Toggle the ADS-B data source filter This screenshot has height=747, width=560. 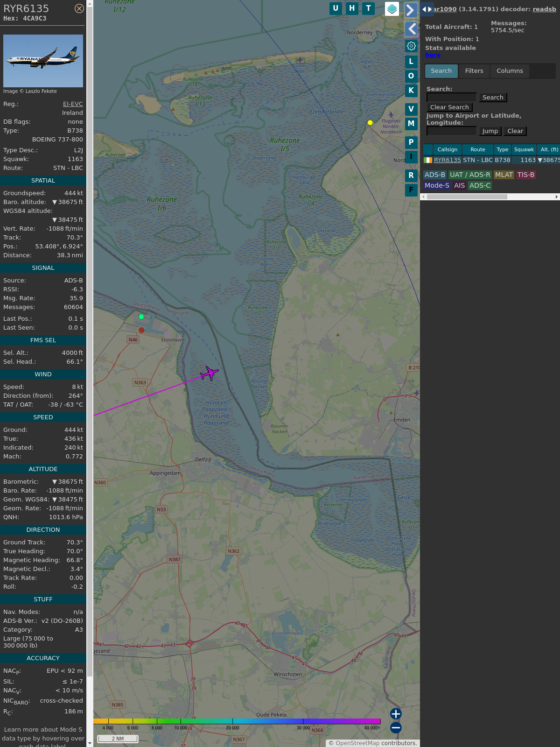point(434,175)
